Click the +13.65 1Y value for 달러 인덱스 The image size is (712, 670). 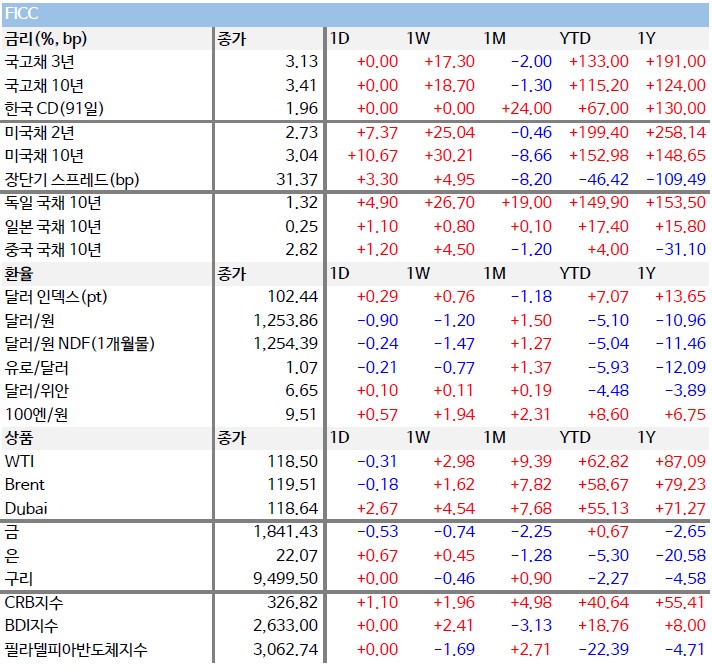(x=681, y=297)
